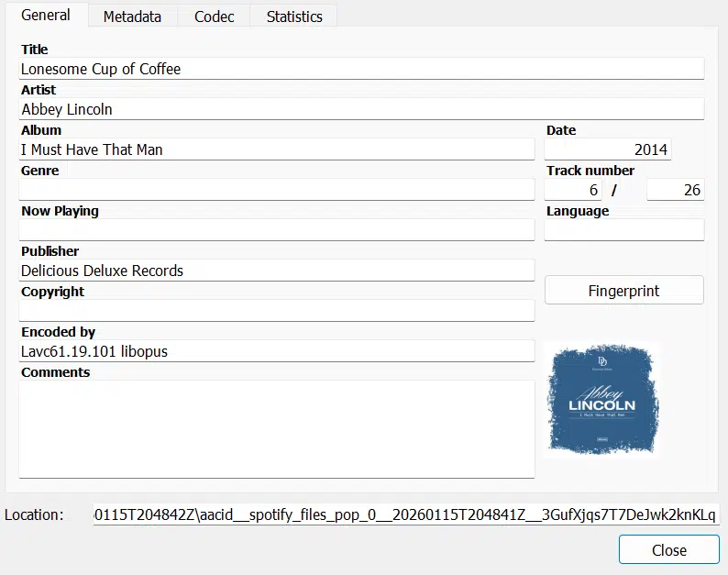Switch to the Metadata tab
Image resolution: width=728 pixels, height=575 pixels.
pyautogui.click(x=132, y=17)
